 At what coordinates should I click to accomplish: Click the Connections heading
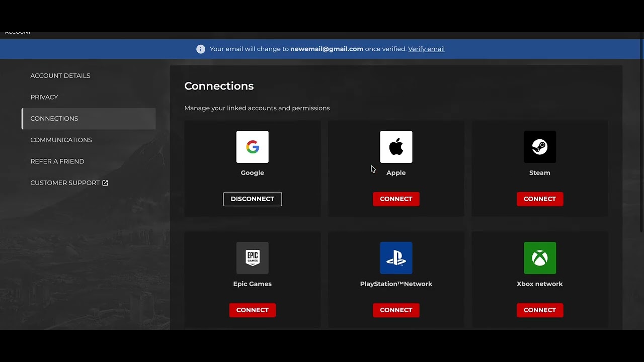point(219,86)
